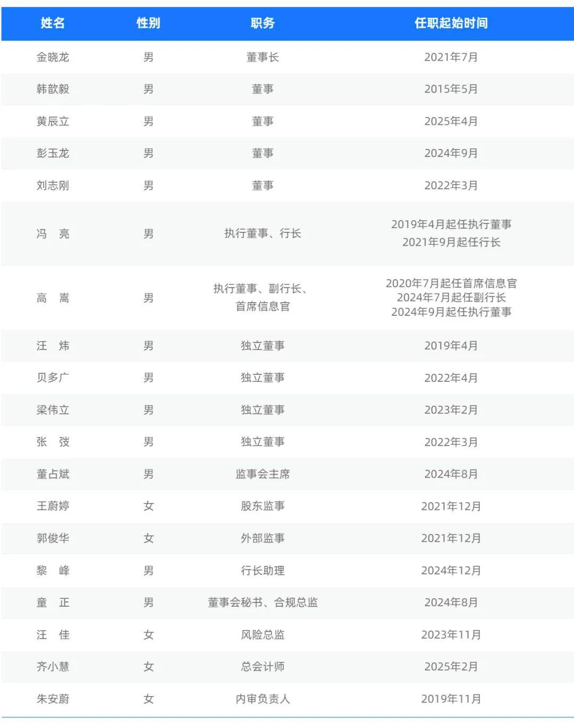
Task: Click the text 2024年7月起任副行长
Action: (451, 297)
